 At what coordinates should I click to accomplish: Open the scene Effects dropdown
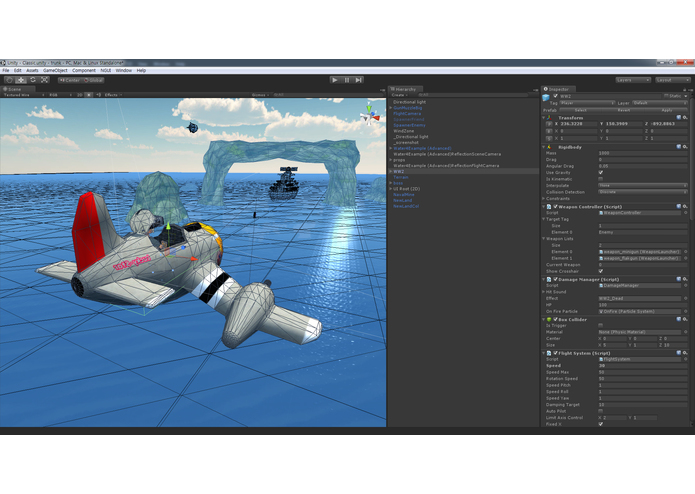(113, 95)
